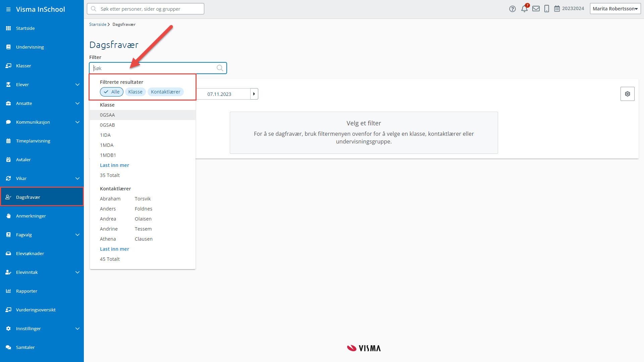
Task: Select class 0GSAA
Action: (x=143, y=115)
